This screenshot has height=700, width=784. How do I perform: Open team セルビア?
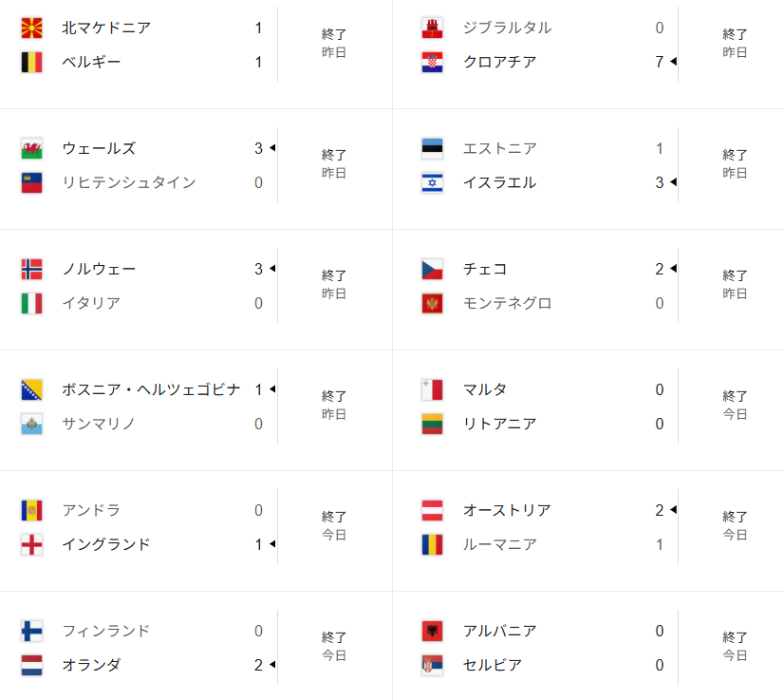click(x=493, y=665)
